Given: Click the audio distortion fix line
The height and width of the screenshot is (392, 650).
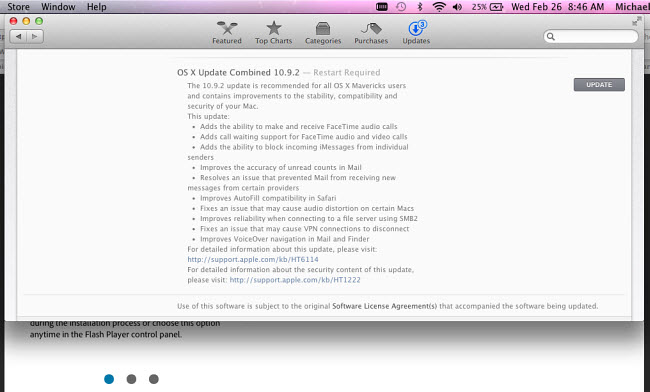Looking at the screenshot, I should [307, 208].
